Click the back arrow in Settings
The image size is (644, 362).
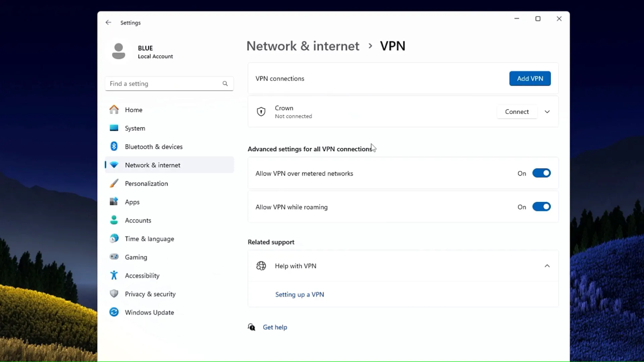(x=108, y=22)
